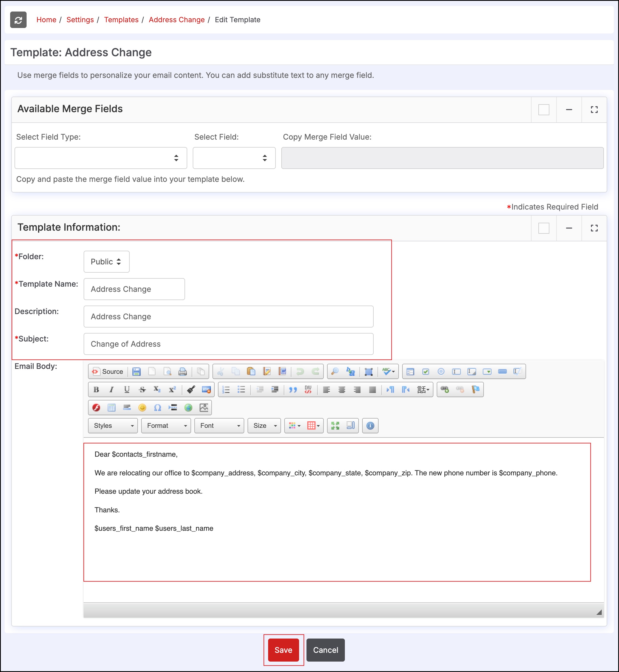Save the template
Screen dimensions: 619x672
[283, 650]
